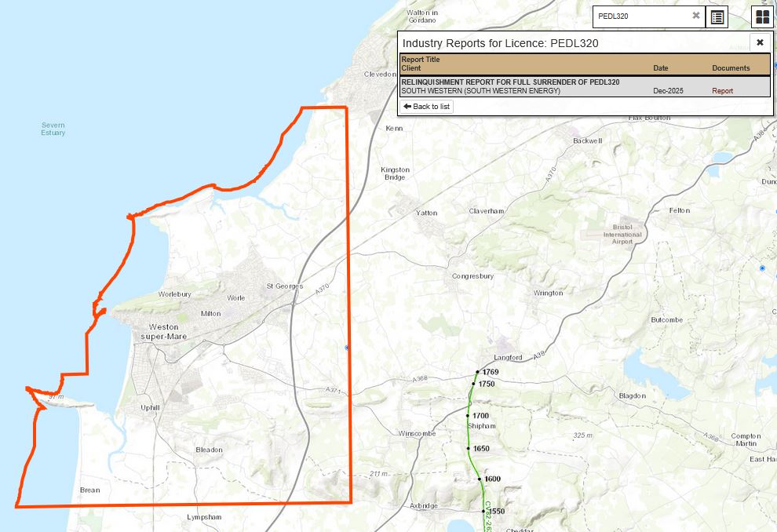Select shotpoint marker 1600
This screenshot has height=532, width=777.
479,479
